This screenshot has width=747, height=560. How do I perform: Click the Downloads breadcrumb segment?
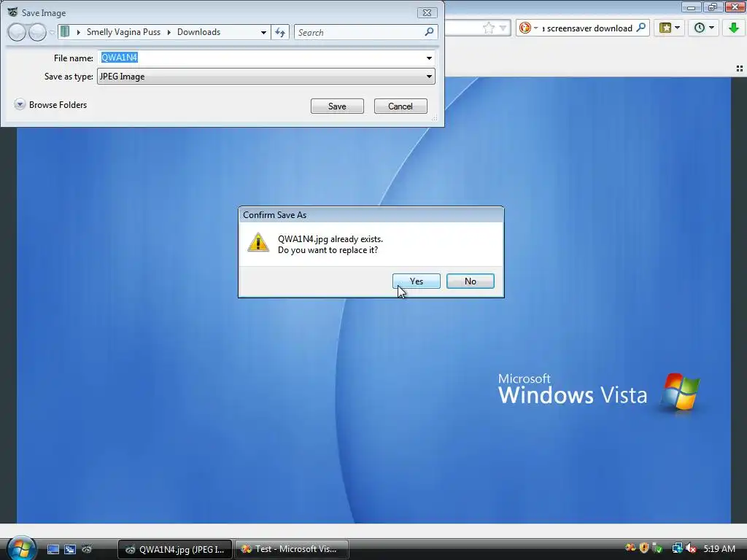point(198,32)
